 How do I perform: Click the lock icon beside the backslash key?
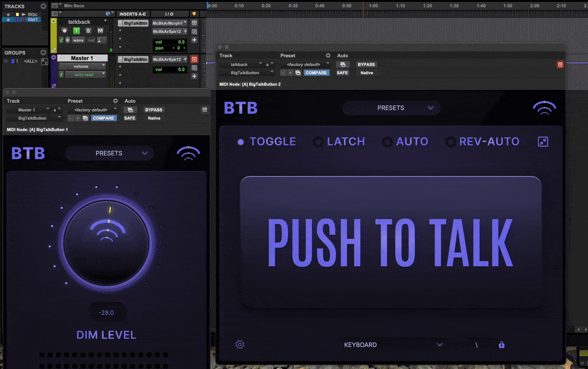tap(502, 345)
